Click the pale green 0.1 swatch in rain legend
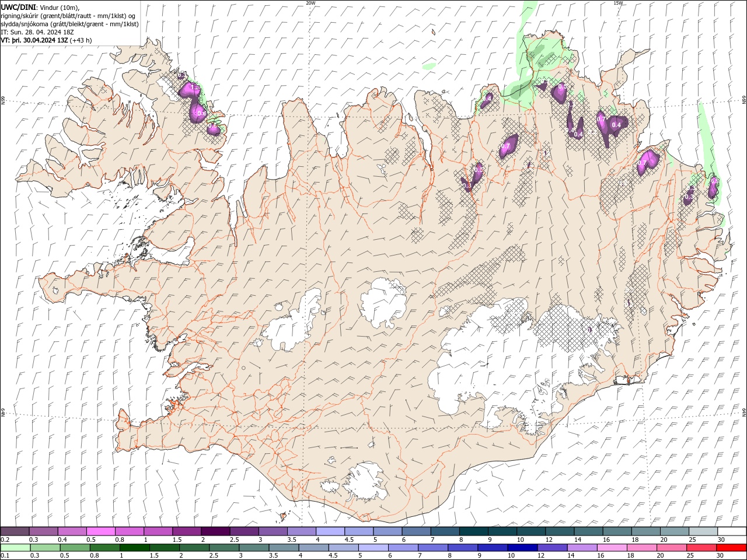 pyautogui.click(x=15, y=548)
